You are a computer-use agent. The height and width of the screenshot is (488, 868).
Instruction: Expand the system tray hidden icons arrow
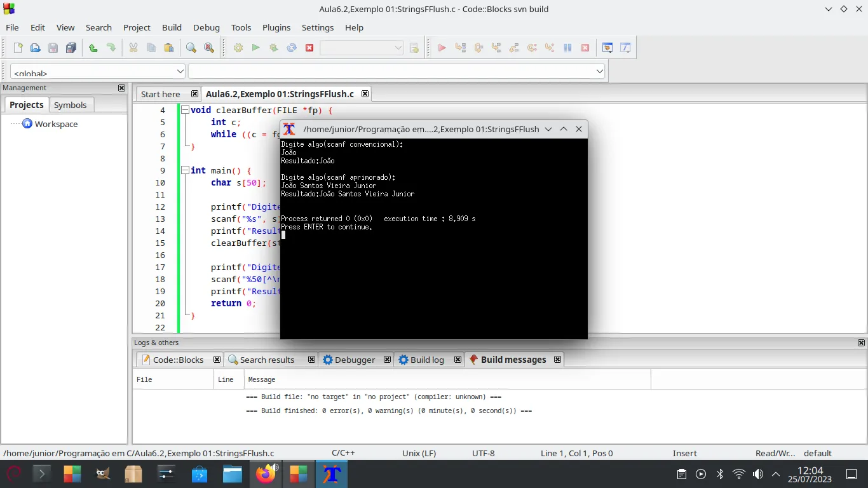click(776, 474)
